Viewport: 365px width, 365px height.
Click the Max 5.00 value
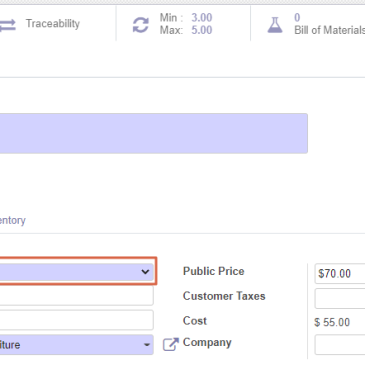201,30
